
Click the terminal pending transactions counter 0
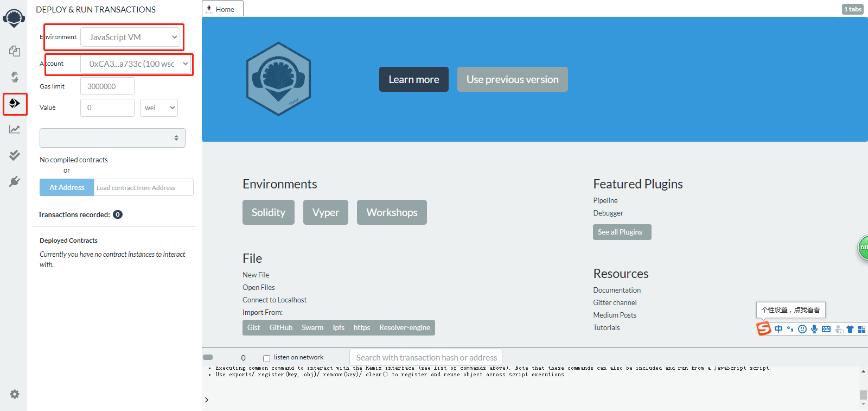tap(243, 358)
